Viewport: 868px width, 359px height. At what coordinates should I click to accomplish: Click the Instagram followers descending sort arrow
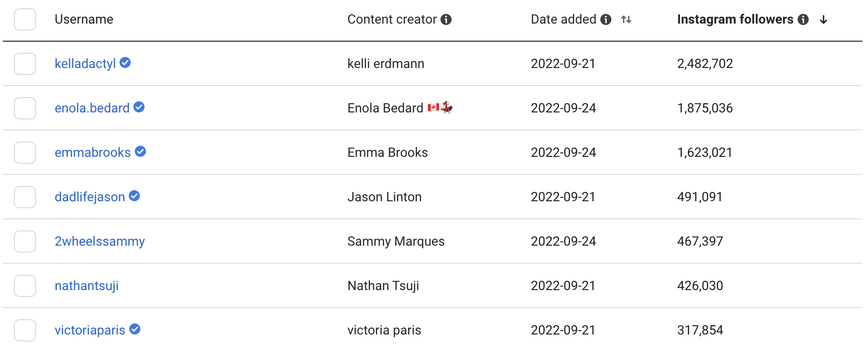824,19
